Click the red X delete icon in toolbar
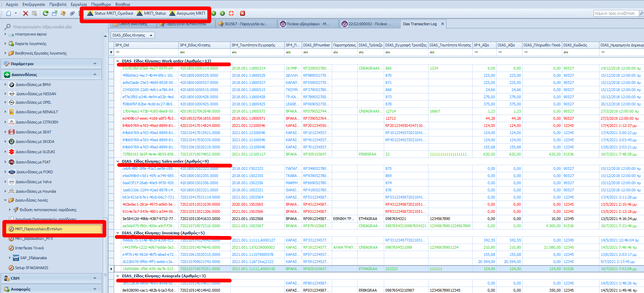 pos(26,13)
